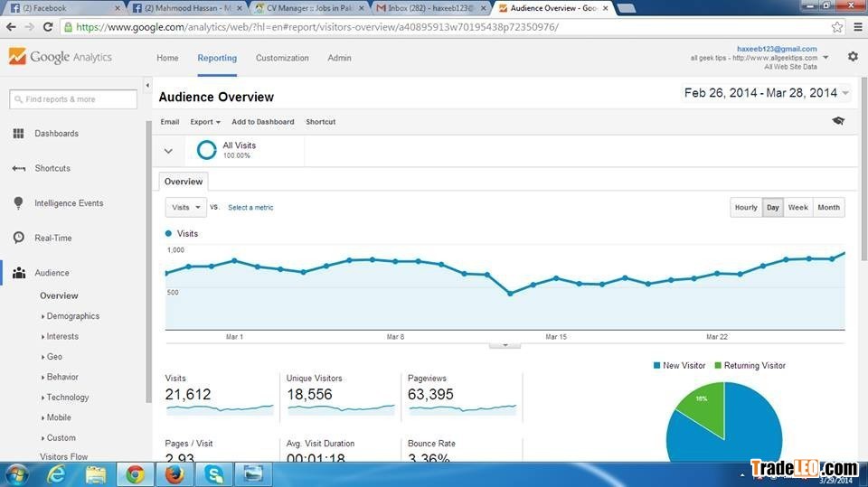Click the Email button

click(169, 122)
